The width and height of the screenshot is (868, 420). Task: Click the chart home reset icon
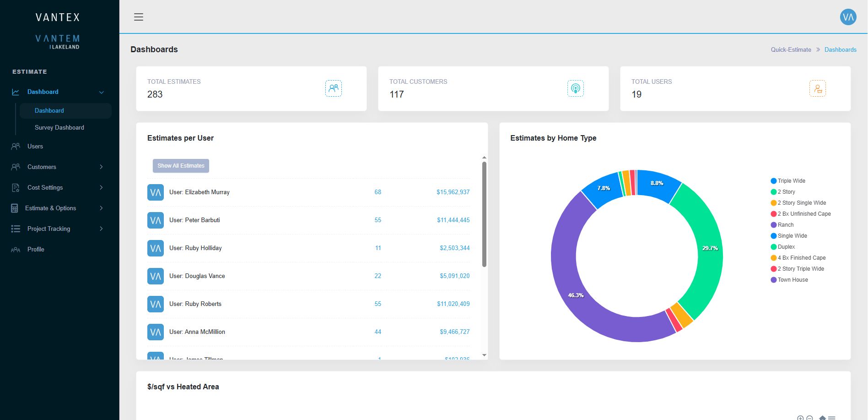(x=822, y=418)
